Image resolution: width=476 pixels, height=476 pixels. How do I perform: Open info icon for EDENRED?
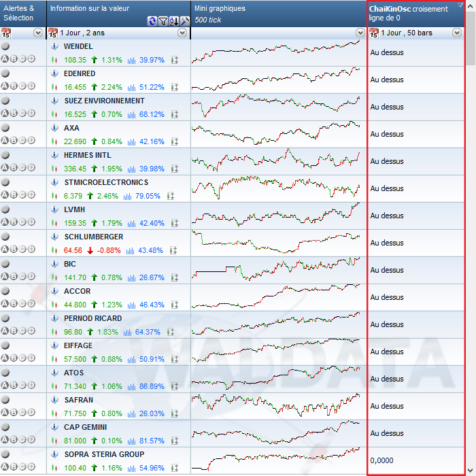click(54, 73)
